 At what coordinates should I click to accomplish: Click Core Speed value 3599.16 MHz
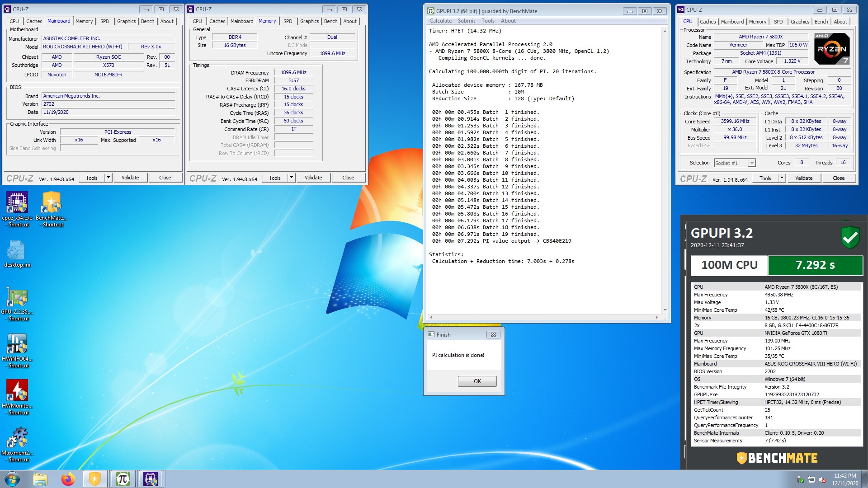[735, 122]
